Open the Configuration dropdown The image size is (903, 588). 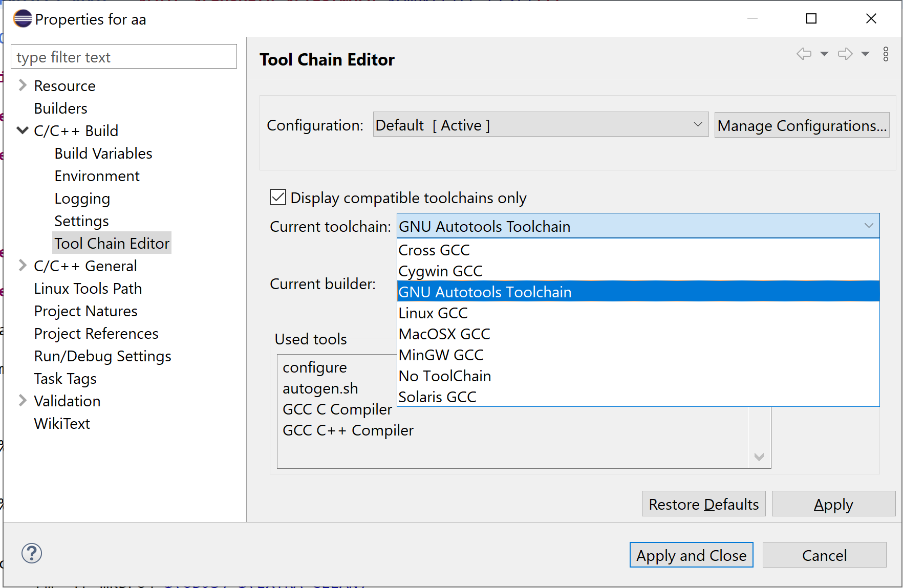pos(541,125)
